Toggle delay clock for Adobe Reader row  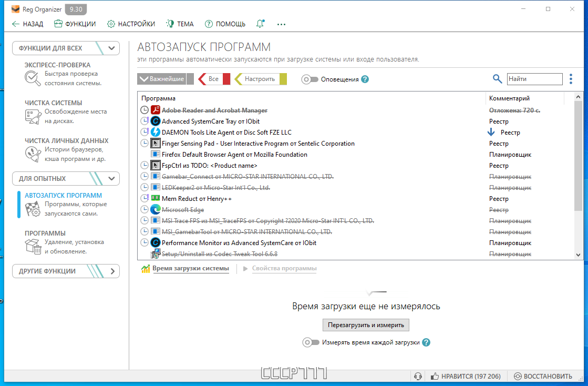pyautogui.click(x=145, y=110)
